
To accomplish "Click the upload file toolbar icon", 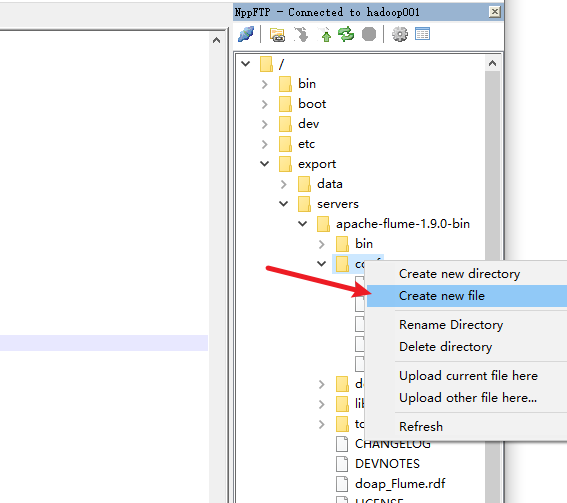I will (x=324, y=35).
